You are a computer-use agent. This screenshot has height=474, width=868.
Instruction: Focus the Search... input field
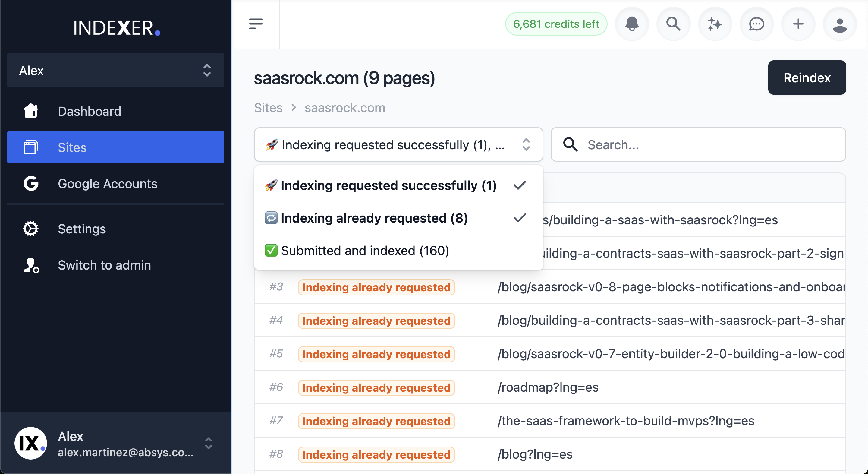(x=698, y=144)
